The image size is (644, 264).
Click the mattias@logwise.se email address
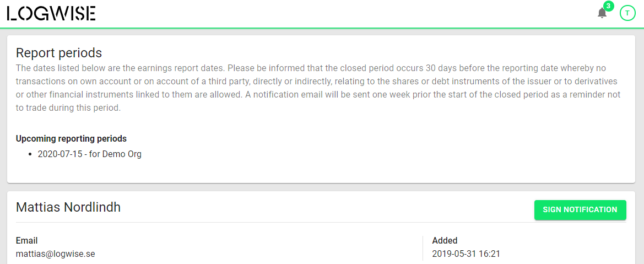(56, 254)
